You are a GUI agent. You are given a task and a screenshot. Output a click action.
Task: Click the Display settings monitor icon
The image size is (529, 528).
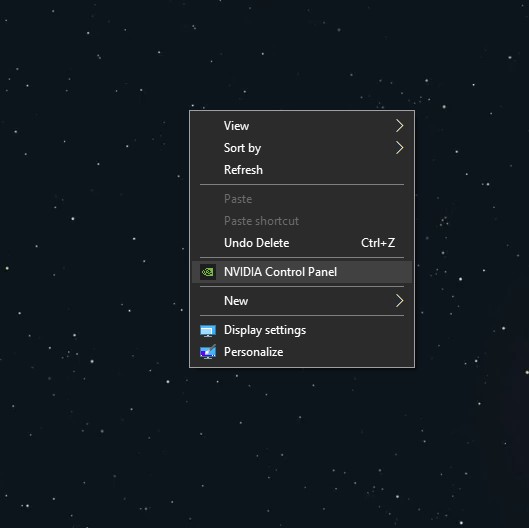[208, 331]
